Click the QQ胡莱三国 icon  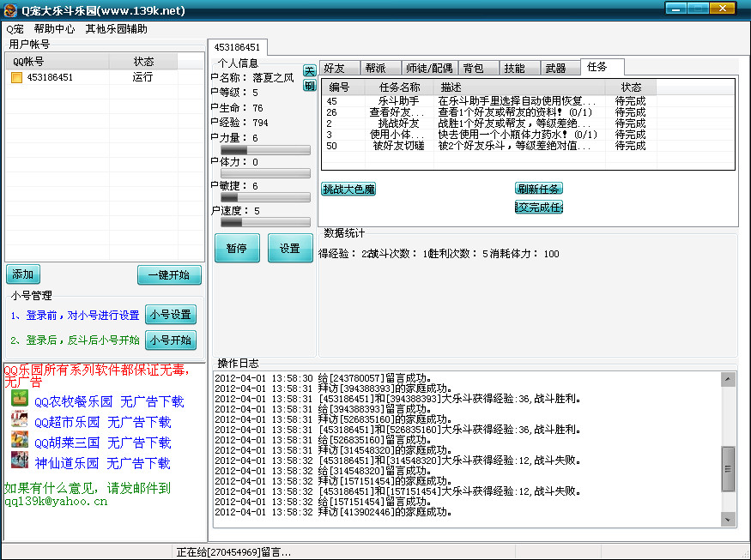pyautogui.click(x=20, y=440)
